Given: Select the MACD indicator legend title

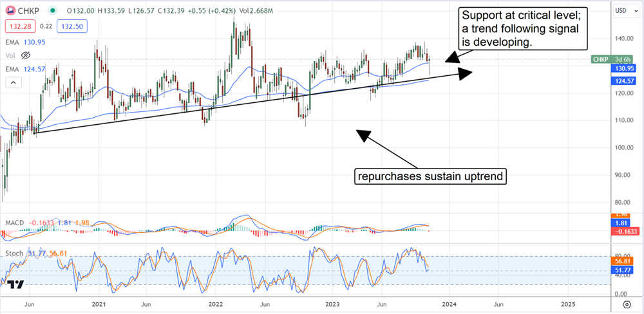Looking at the screenshot, I should pos(14,223).
